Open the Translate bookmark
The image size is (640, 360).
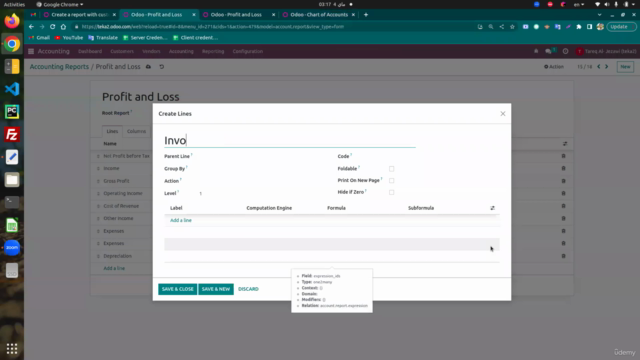(103, 38)
